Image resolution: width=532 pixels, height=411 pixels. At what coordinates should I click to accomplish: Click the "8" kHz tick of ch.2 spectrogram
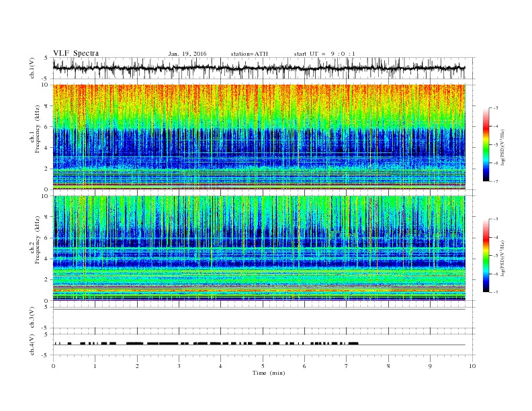(x=46, y=217)
